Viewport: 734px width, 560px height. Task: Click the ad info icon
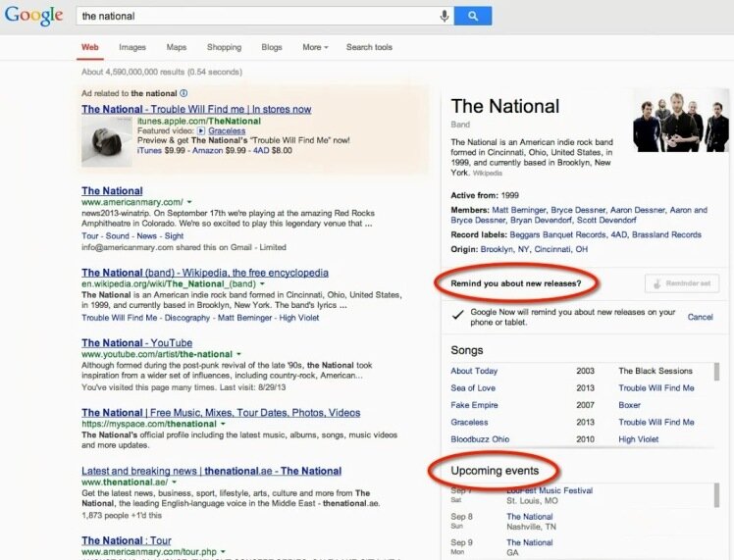(x=183, y=93)
